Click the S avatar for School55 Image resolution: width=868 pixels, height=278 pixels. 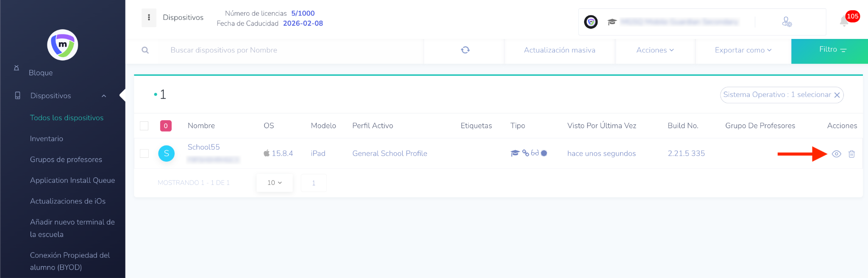click(166, 153)
